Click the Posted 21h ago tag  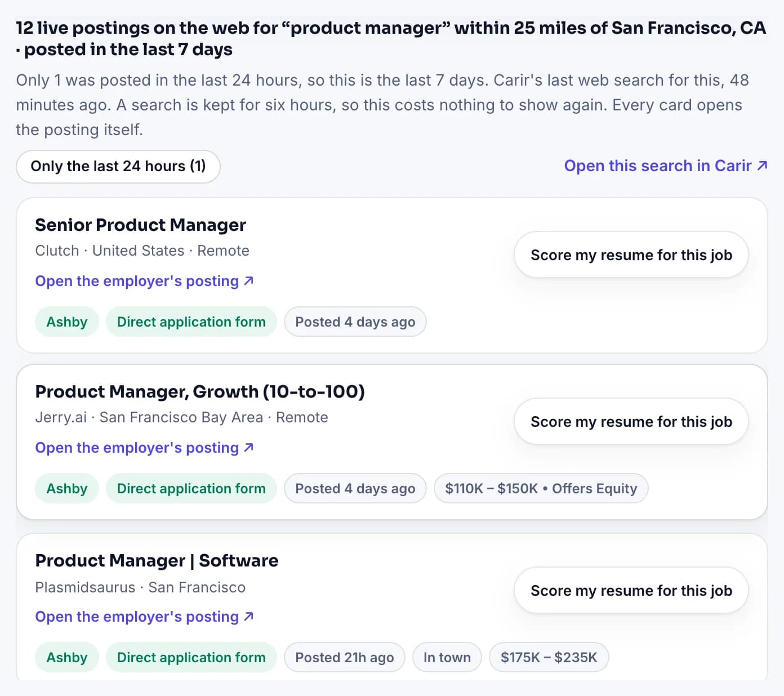click(345, 657)
